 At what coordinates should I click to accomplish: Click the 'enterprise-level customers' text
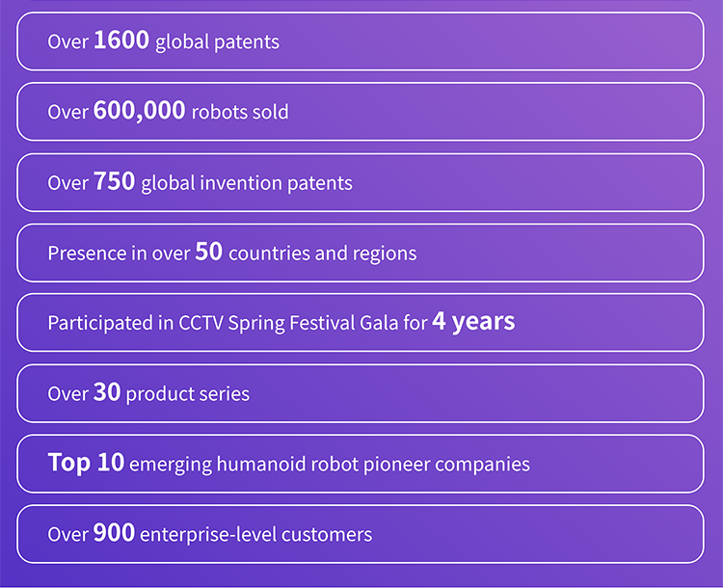[255, 535]
